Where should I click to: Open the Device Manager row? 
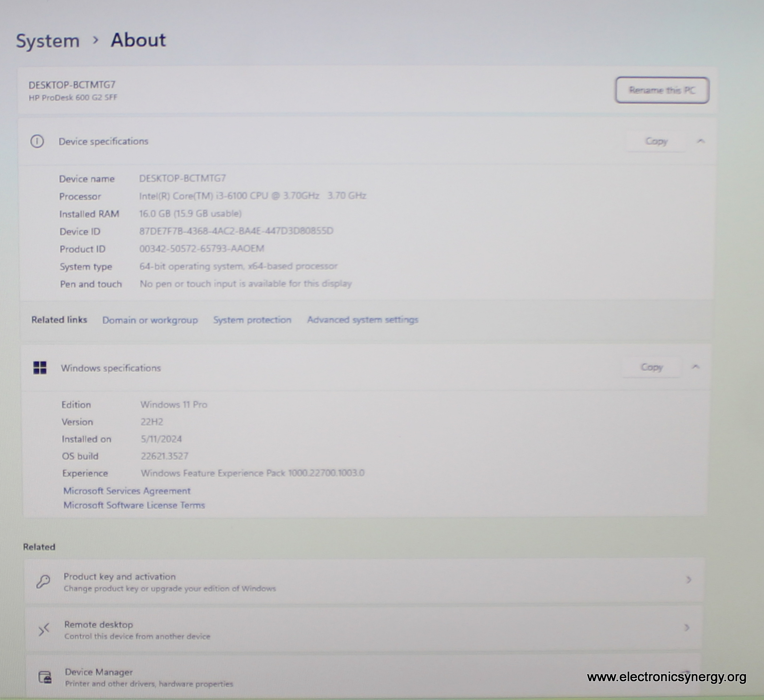[x=363, y=677]
